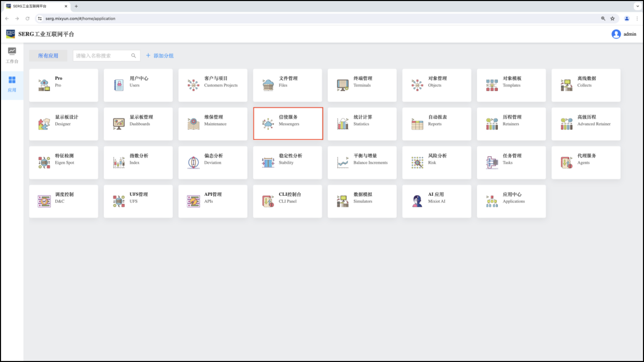Click the 添加分组 add group button

tap(160, 56)
